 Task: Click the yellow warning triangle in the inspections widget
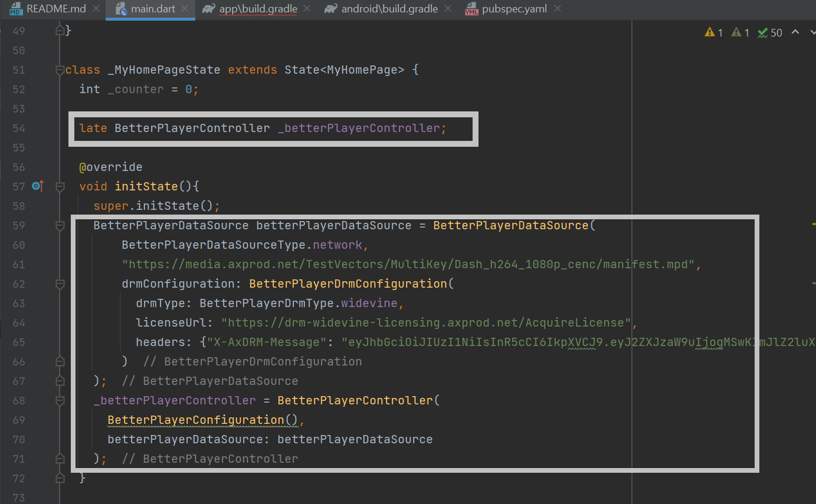click(x=709, y=32)
